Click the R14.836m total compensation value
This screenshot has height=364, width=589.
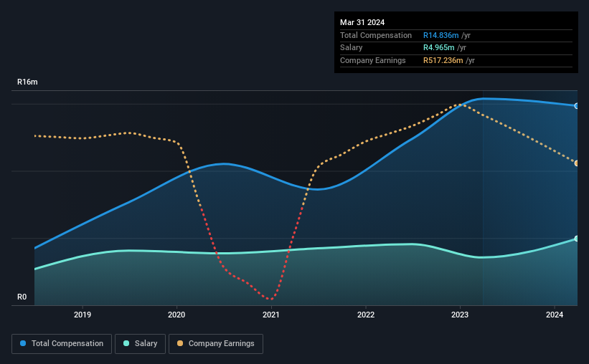[x=441, y=35]
